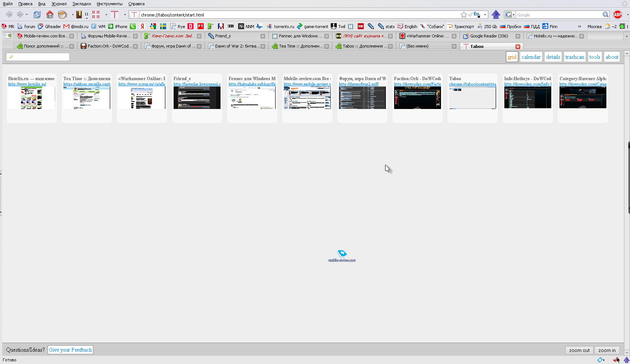Click the blue up-arrow toolbar icon

coord(496,15)
